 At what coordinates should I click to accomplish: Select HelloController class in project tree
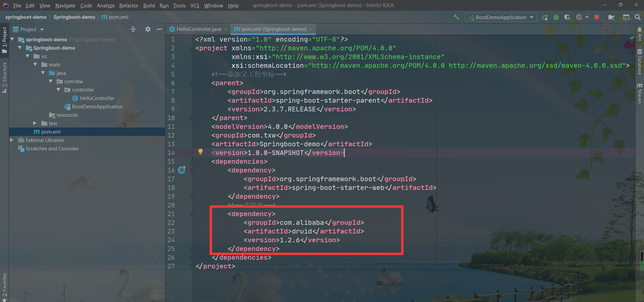click(x=97, y=98)
